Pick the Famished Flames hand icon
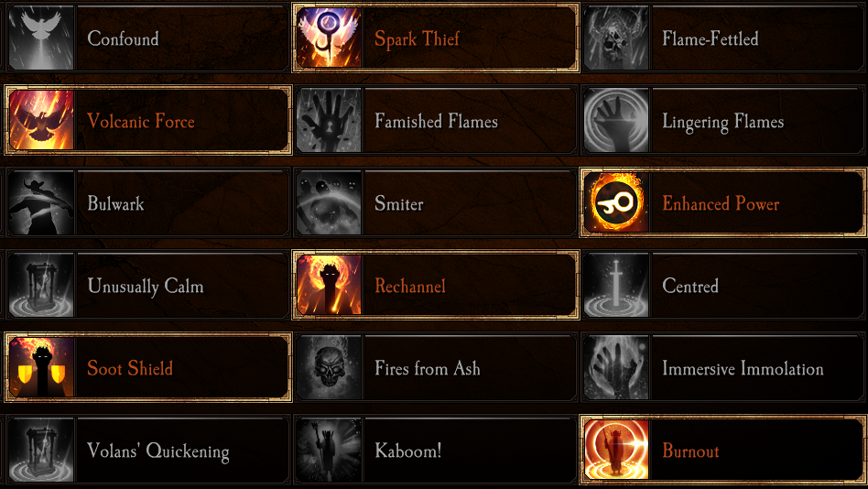This screenshot has width=868, height=489. click(329, 120)
